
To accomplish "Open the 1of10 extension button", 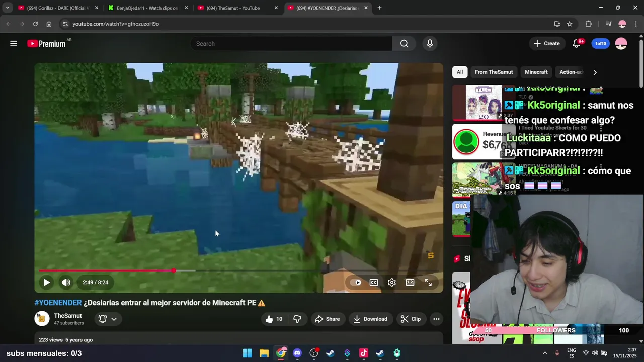I will pos(601,44).
